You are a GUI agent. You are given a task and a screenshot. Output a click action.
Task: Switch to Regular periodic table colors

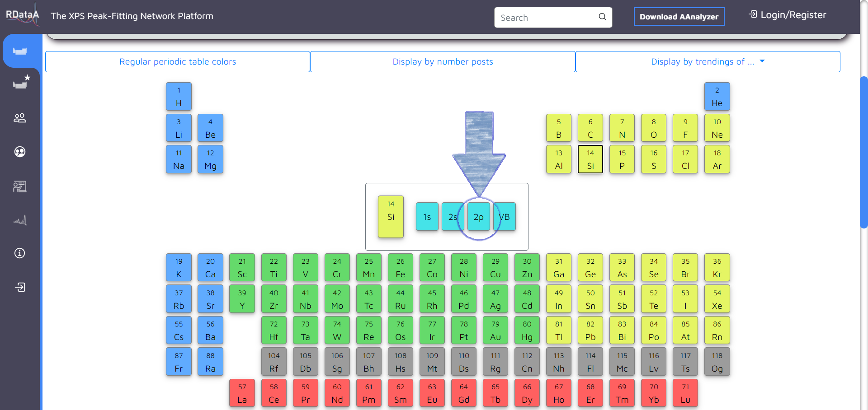pyautogui.click(x=178, y=62)
